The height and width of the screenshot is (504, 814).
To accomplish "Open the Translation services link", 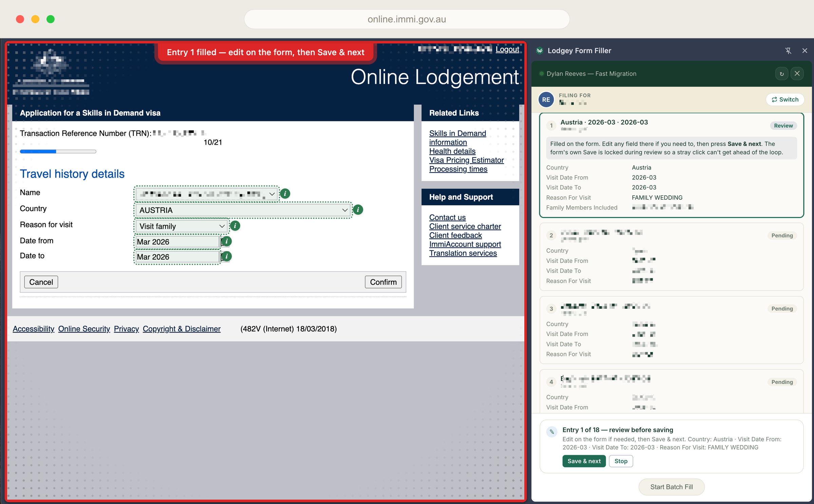I will coord(463,253).
